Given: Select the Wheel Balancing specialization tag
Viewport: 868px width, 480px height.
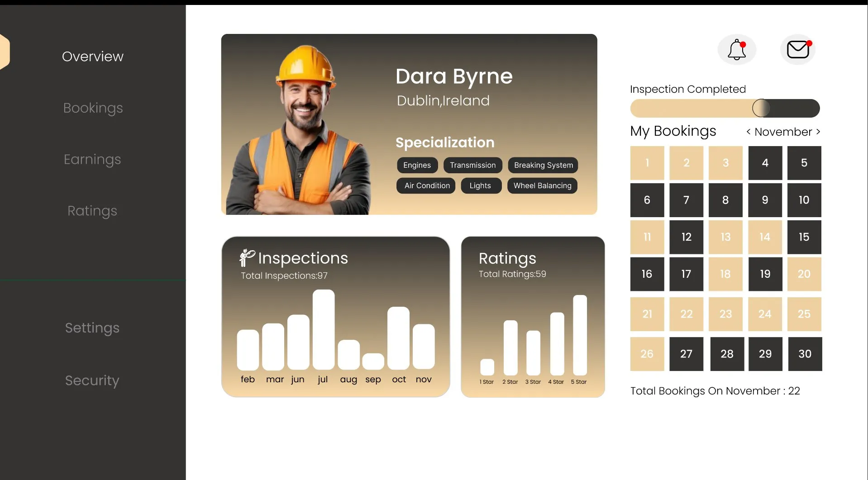Looking at the screenshot, I should [542, 185].
